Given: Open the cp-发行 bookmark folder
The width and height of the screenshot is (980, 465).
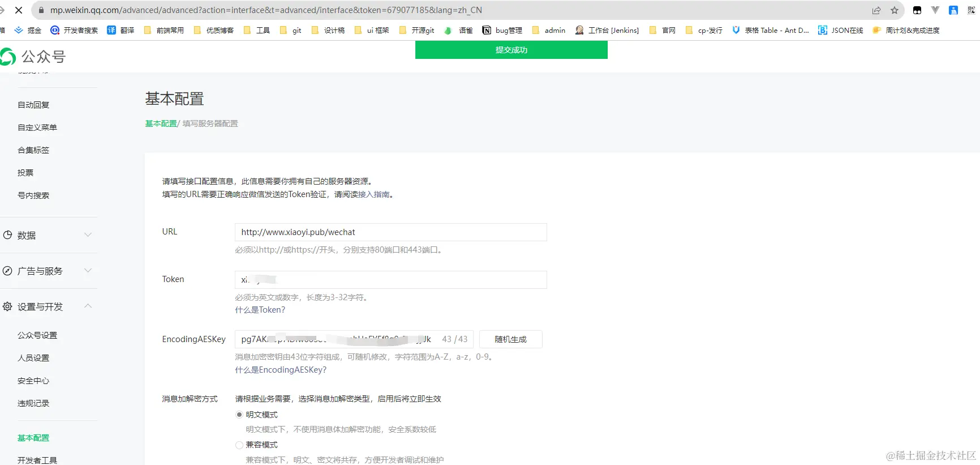Looking at the screenshot, I should pos(704,31).
